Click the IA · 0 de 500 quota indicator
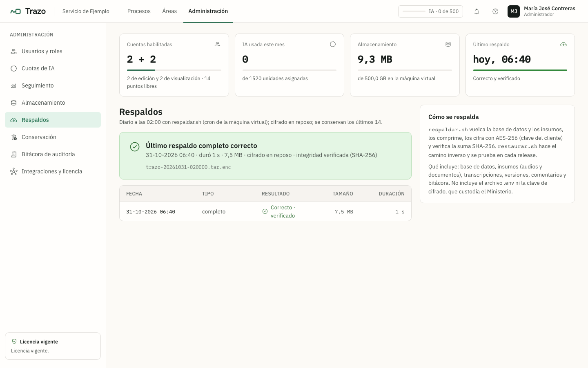Screen dimensions: 588x368 (x=430, y=11)
